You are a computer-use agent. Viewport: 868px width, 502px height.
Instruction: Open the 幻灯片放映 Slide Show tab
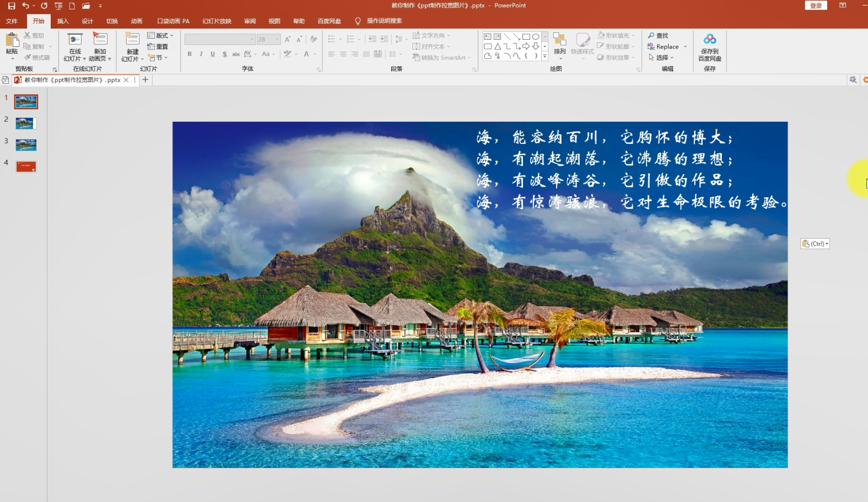pos(217,21)
